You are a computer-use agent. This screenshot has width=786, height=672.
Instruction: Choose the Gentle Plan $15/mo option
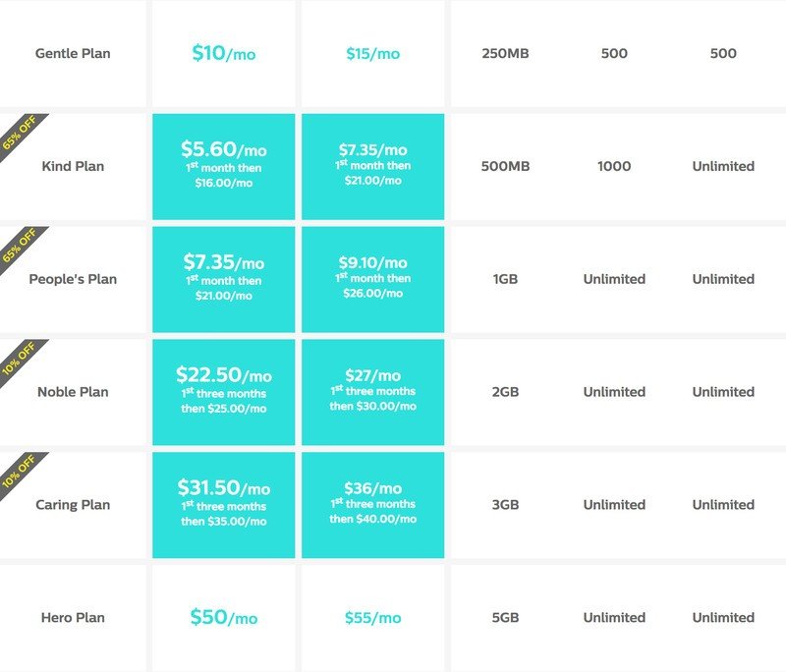(372, 53)
